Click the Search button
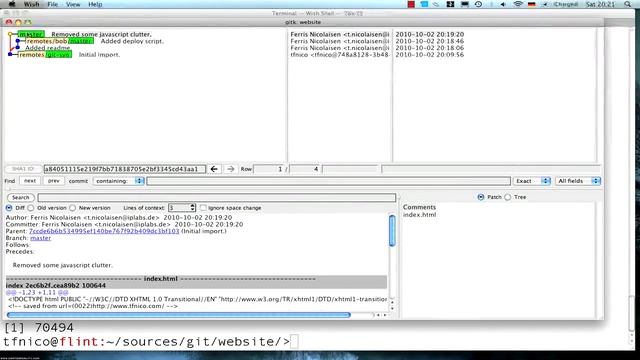 pyautogui.click(x=20, y=198)
